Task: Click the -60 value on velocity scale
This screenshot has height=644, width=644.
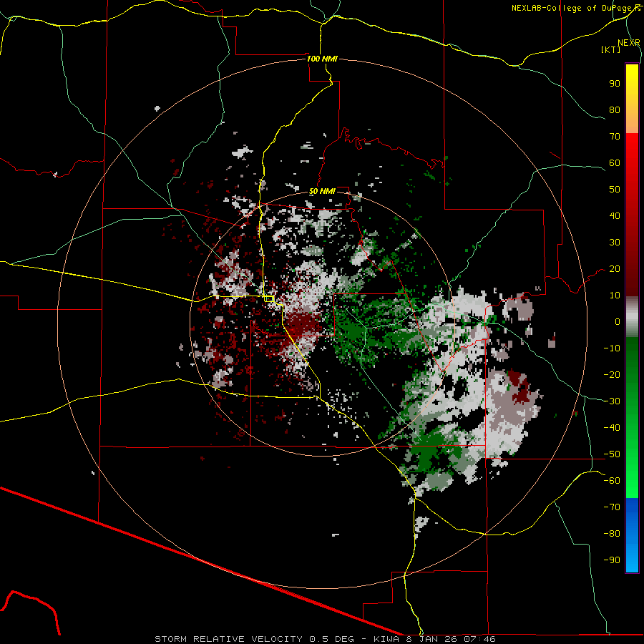Action: tap(612, 481)
